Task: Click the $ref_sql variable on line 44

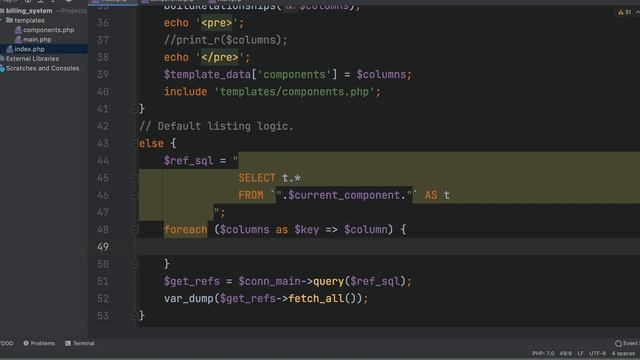Action: click(x=189, y=161)
